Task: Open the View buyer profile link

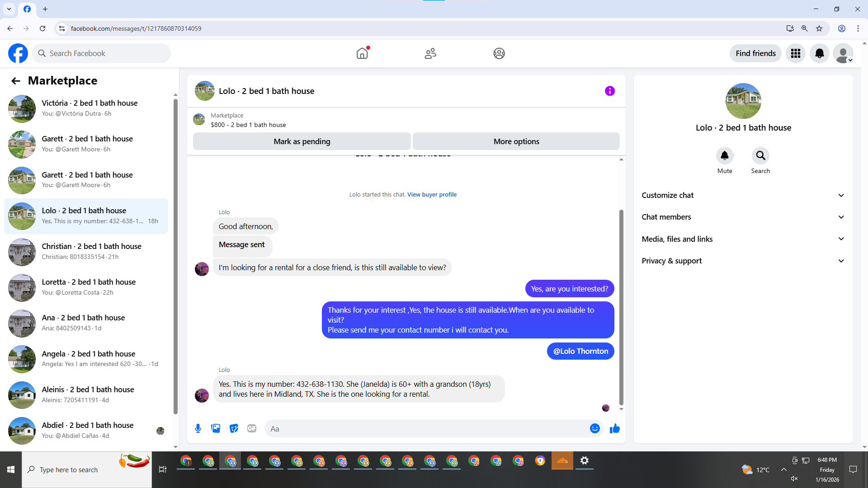Action: [x=432, y=195]
